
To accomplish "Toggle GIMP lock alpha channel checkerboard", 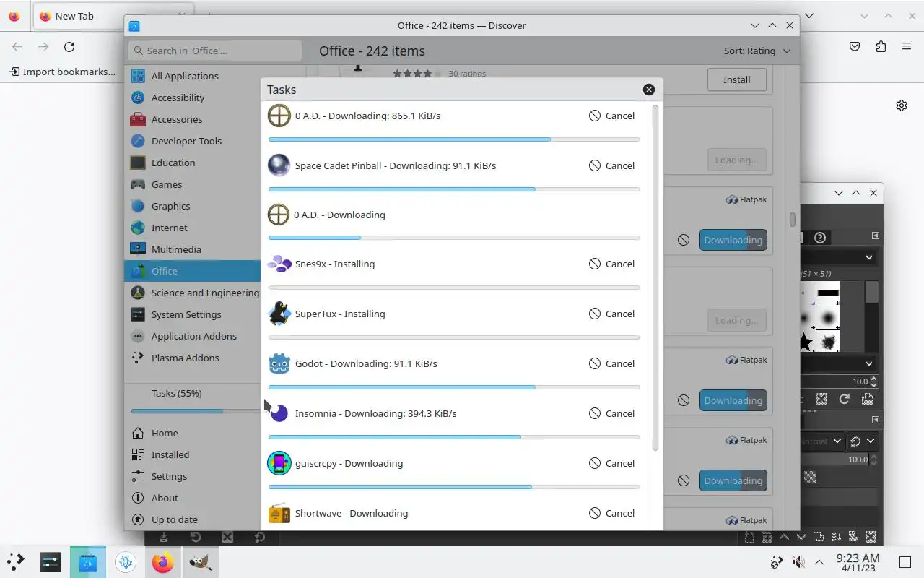I will (x=810, y=477).
